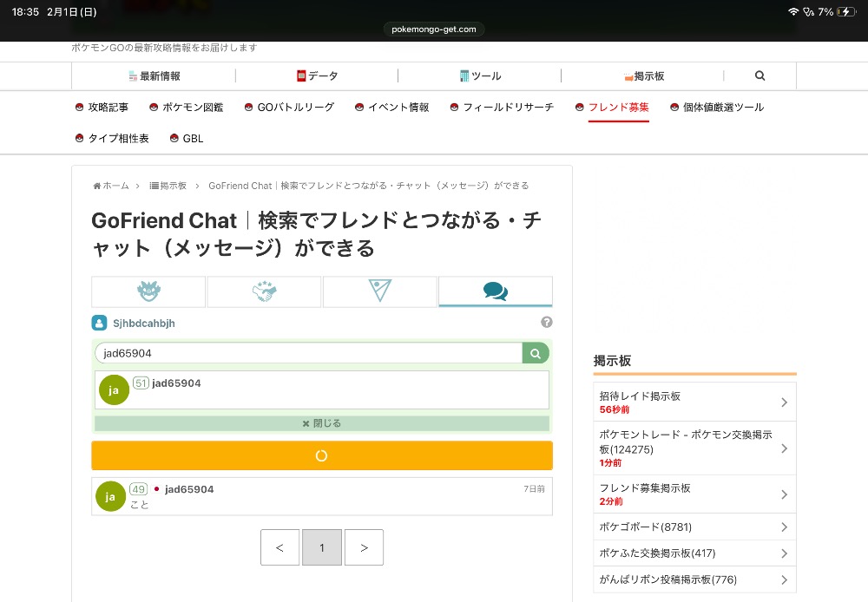Open フレンド募集掲示板 in the sidebar
868x602 pixels.
694,494
